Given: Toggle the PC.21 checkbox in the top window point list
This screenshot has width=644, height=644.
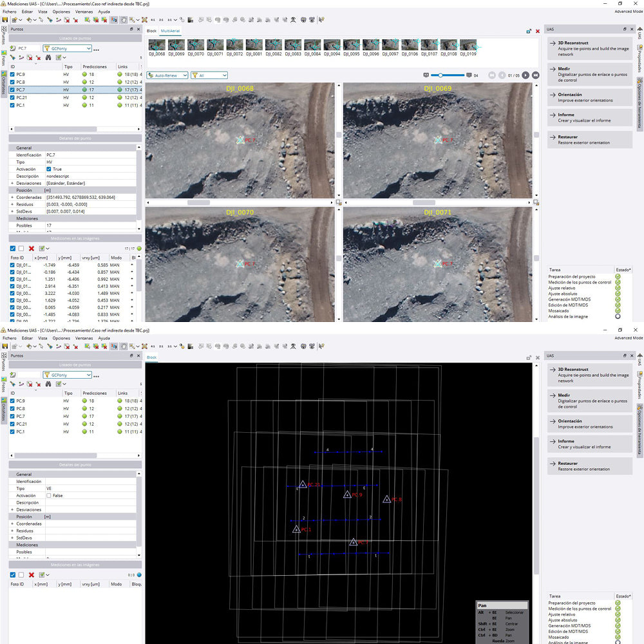Looking at the screenshot, I should tap(12, 98).
